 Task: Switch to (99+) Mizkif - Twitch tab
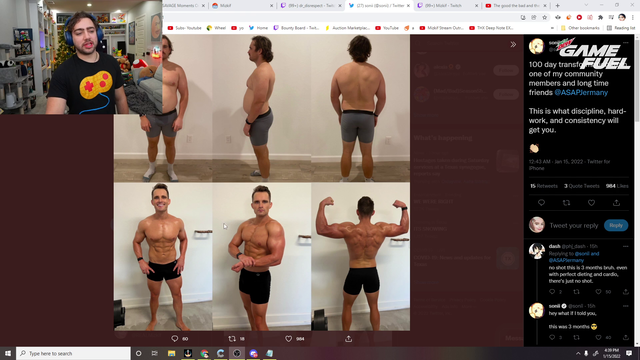click(447, 6)
